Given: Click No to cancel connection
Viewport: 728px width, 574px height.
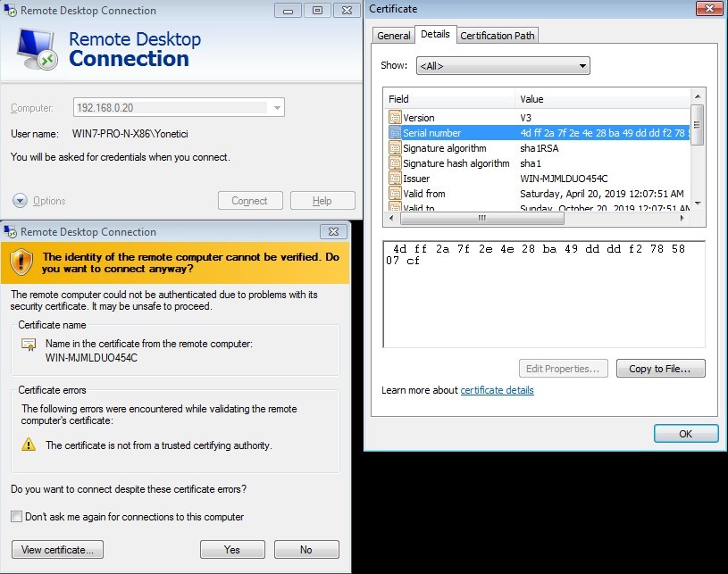Looking at the screenshot, I should 306,549.
